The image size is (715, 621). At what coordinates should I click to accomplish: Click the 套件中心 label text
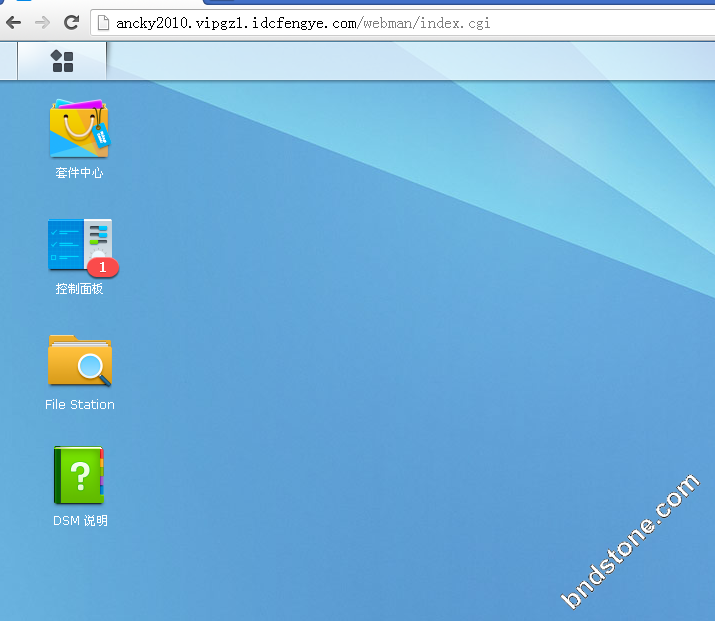79,173
